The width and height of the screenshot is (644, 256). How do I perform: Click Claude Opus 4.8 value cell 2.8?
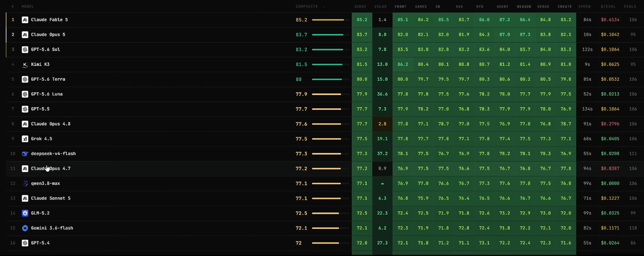coord(382,124)
